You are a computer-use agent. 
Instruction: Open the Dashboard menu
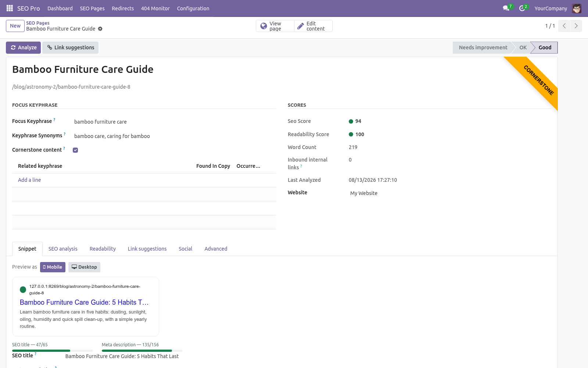point(60,8)
